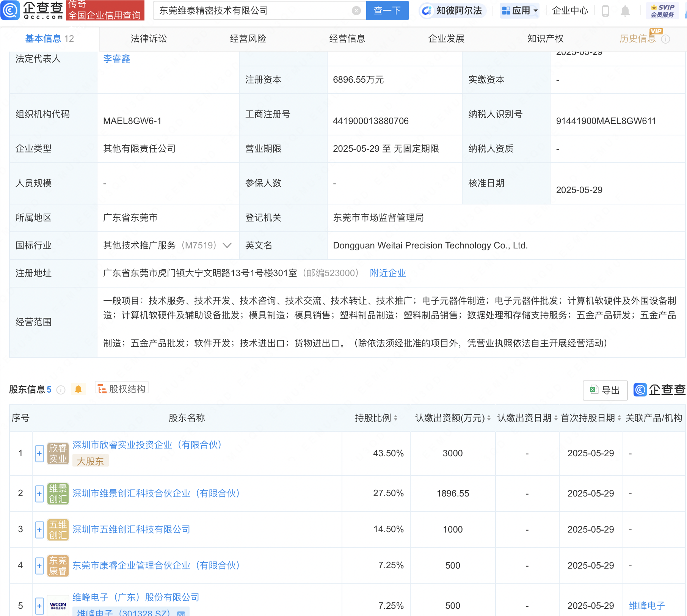Click the WCON 维峰电子 logo
The image size is (687, 616).
point(58,605)
